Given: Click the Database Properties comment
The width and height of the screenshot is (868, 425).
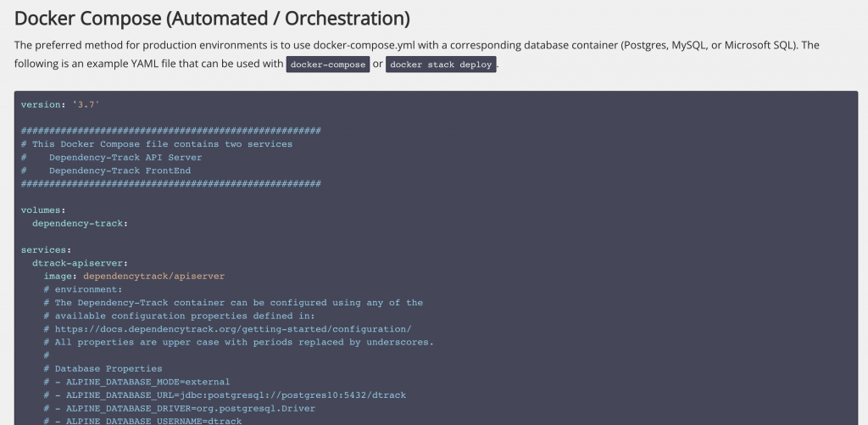Looking at the screenshot, I should coord(108,369).
